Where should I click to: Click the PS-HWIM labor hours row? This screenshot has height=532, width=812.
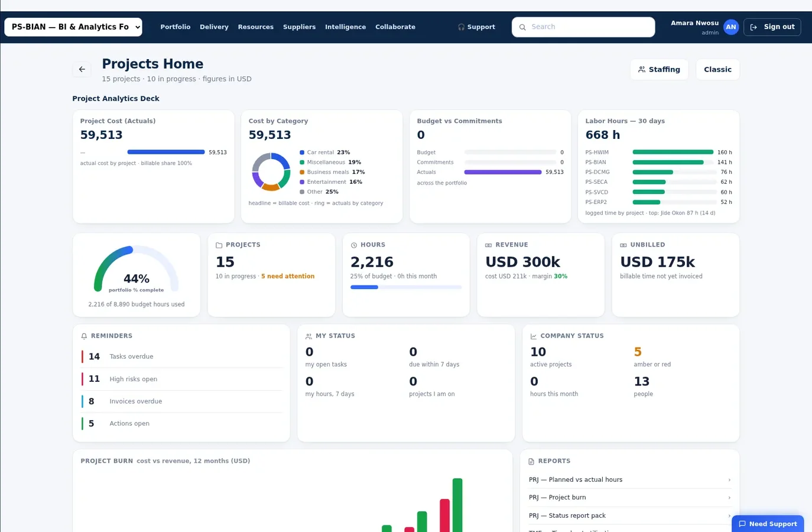pos(658,153)
